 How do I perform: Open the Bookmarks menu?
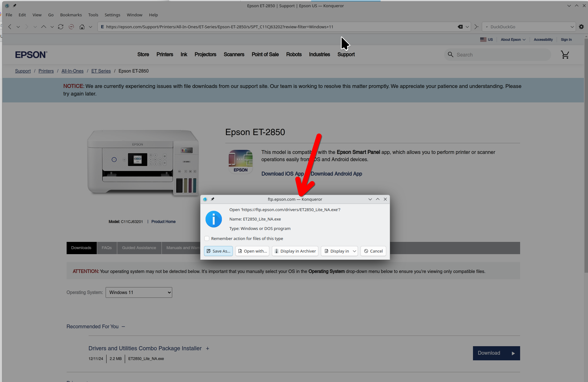(x=71, y=15)
